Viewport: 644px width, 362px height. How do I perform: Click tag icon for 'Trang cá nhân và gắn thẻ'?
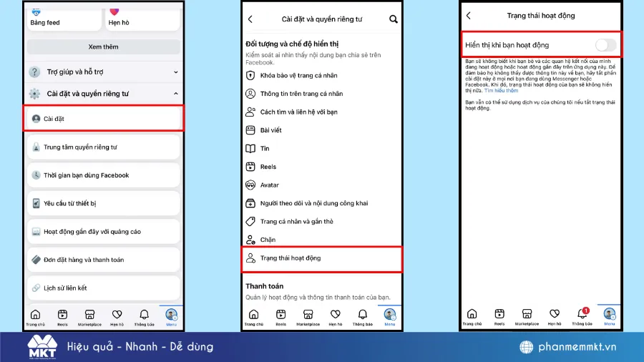(250, 222)
